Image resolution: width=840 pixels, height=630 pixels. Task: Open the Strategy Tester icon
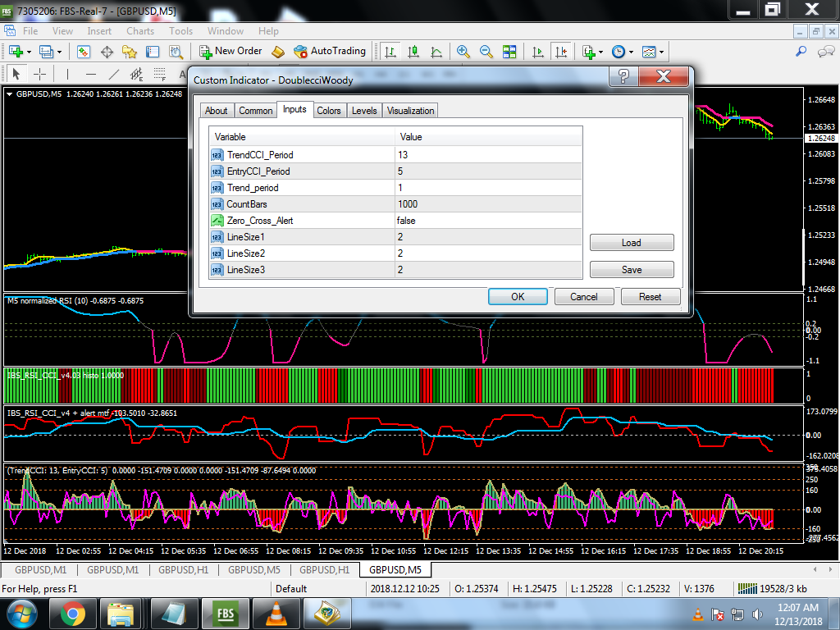tap(175, 51)
